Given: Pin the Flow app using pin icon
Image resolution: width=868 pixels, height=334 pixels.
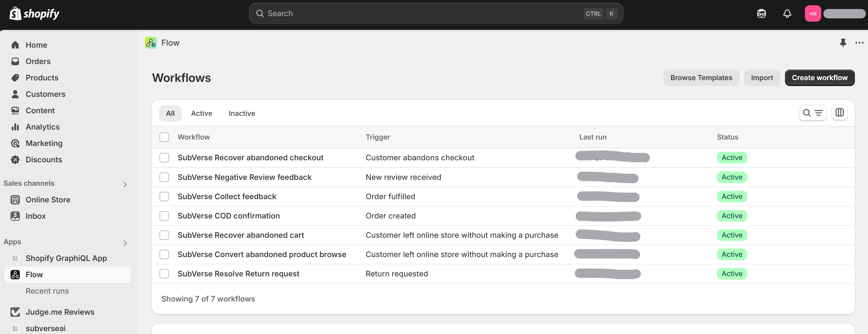Looking at the screenshot, I should pyautogui.click(x=843, y=43).
